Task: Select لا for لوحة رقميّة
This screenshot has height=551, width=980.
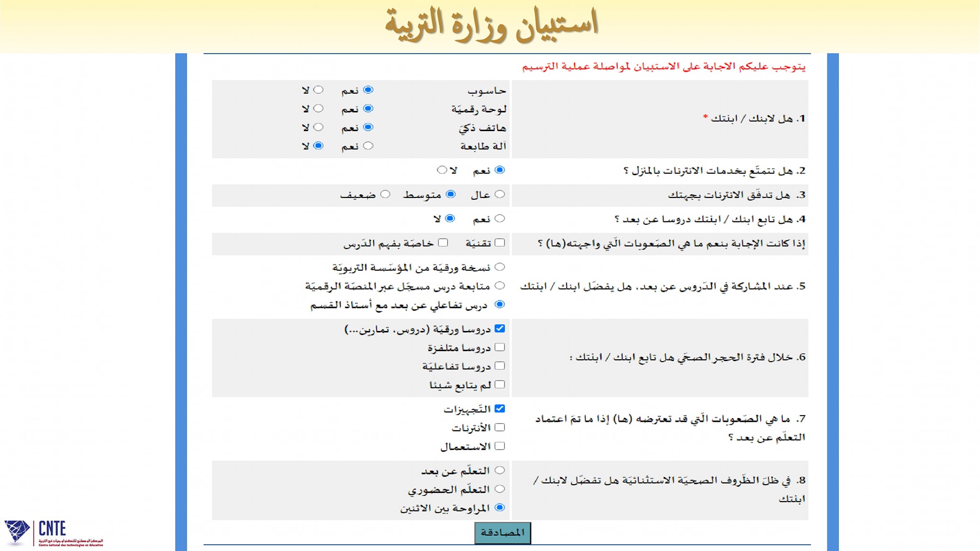Action: point(319,109)
